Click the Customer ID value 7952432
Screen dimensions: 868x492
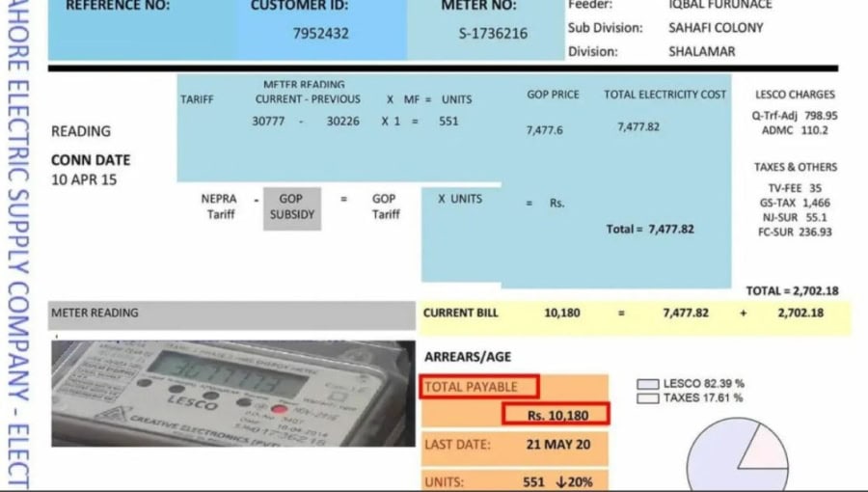coord(320,33)
